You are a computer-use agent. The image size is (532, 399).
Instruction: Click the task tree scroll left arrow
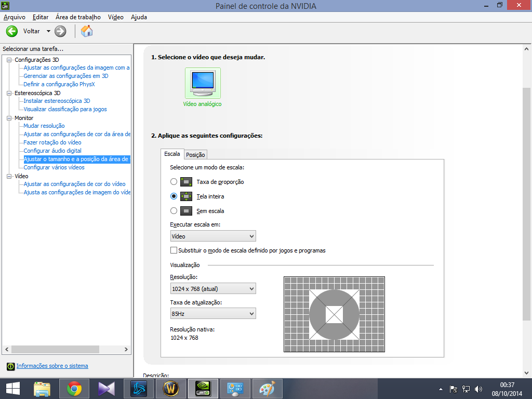[7, 349]
